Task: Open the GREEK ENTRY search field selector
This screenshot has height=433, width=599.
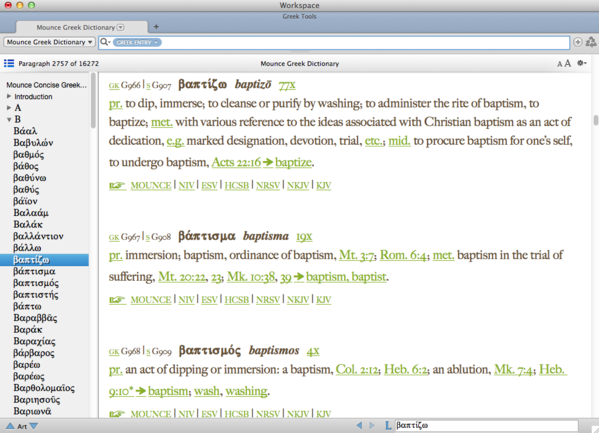Action: pos(137,42)
